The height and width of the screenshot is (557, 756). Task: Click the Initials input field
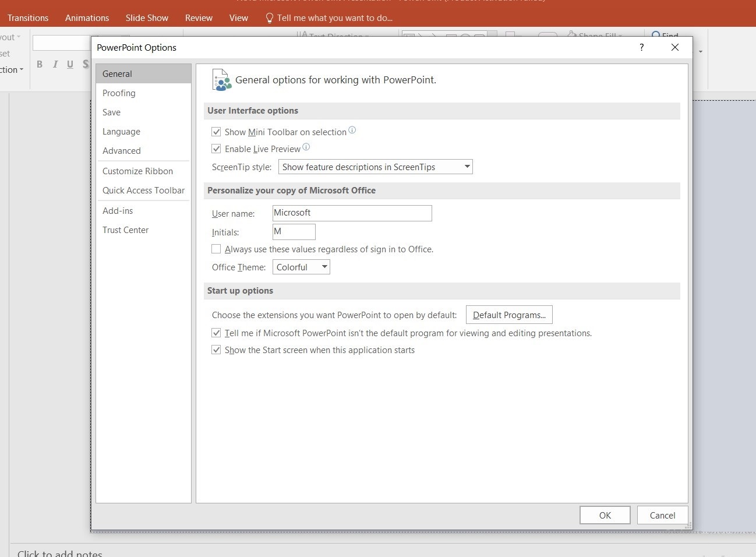coord(294,232)
